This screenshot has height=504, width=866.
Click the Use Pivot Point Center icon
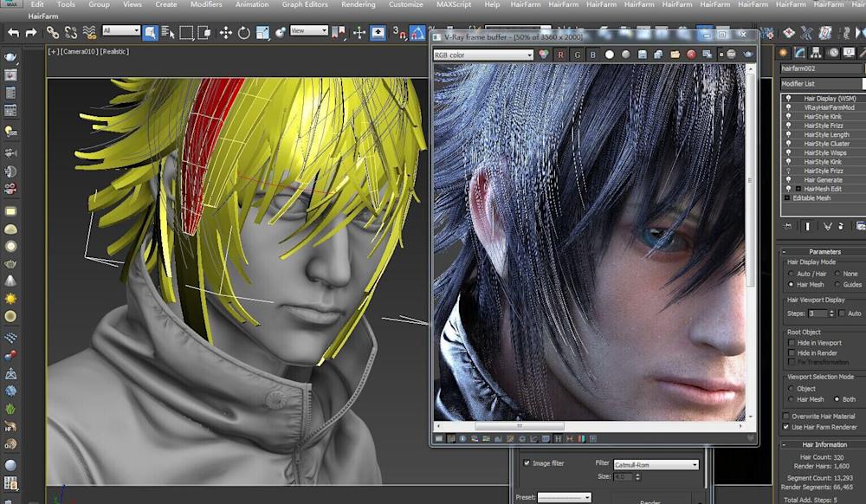338,33
